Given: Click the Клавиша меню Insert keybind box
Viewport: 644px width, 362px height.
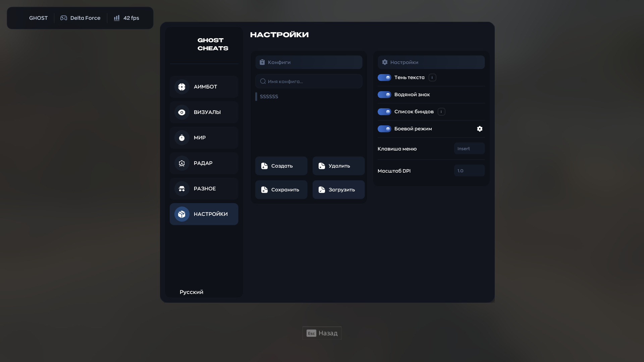Looking at the screenshot, I should 469,148.
